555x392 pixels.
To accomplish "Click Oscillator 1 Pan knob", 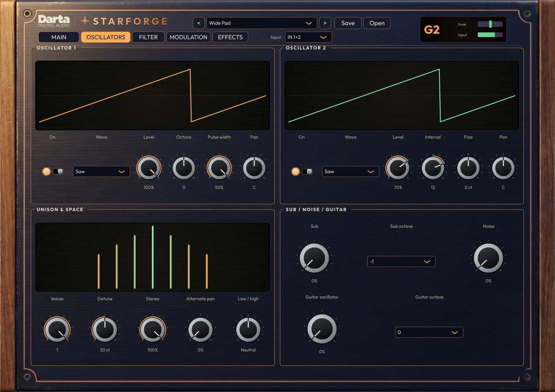I will click(x=254, y=167).
